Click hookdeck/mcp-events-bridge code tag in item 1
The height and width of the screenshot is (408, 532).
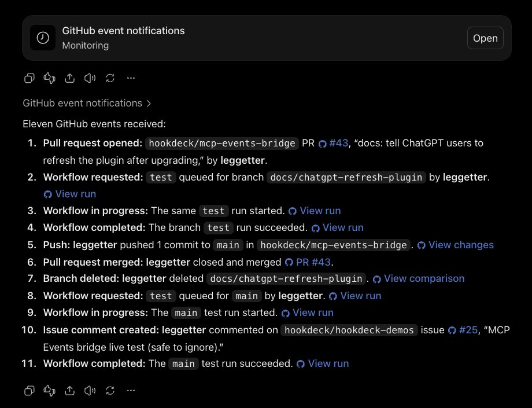tap(222, 144)
